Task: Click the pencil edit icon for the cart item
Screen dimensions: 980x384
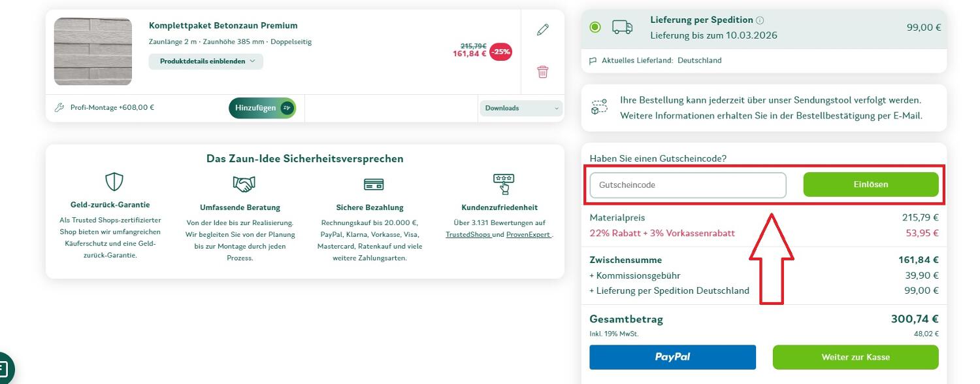Action: [542, 29]
